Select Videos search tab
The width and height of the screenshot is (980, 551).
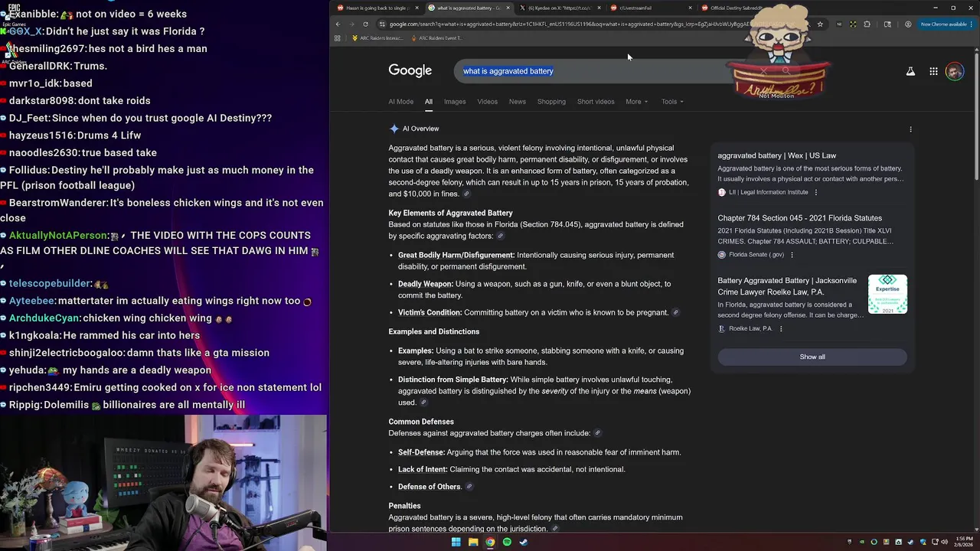coord(487,101)
